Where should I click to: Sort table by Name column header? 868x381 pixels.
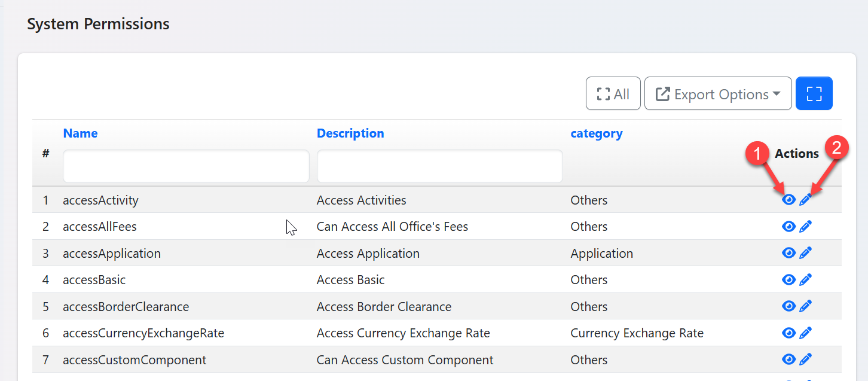click(x=80, y=133)
